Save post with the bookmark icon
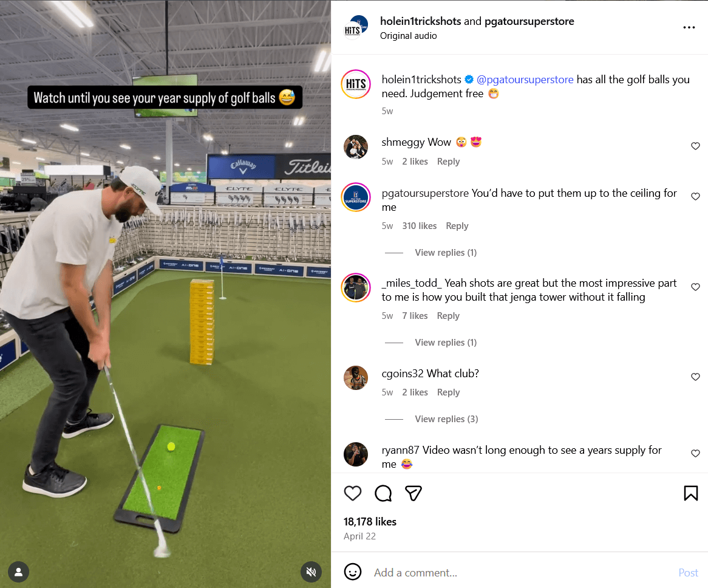This screenshot has height=588, width=708. click(690, 493)
